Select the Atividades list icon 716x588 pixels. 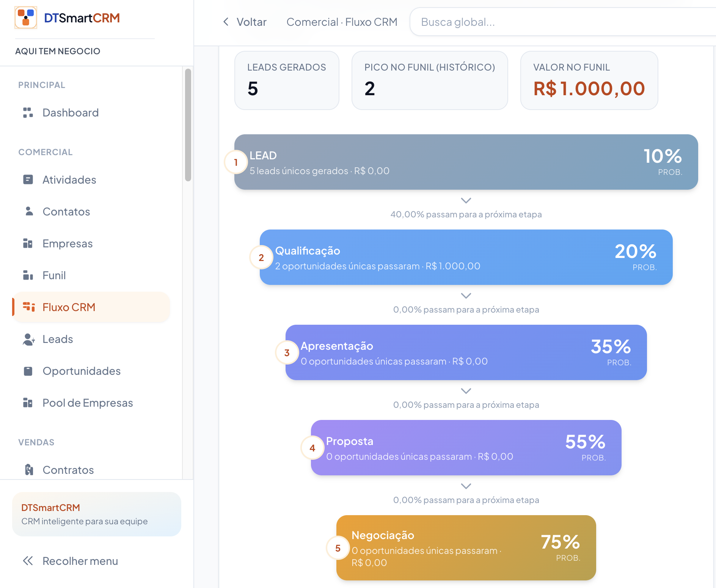click(28, 179)
